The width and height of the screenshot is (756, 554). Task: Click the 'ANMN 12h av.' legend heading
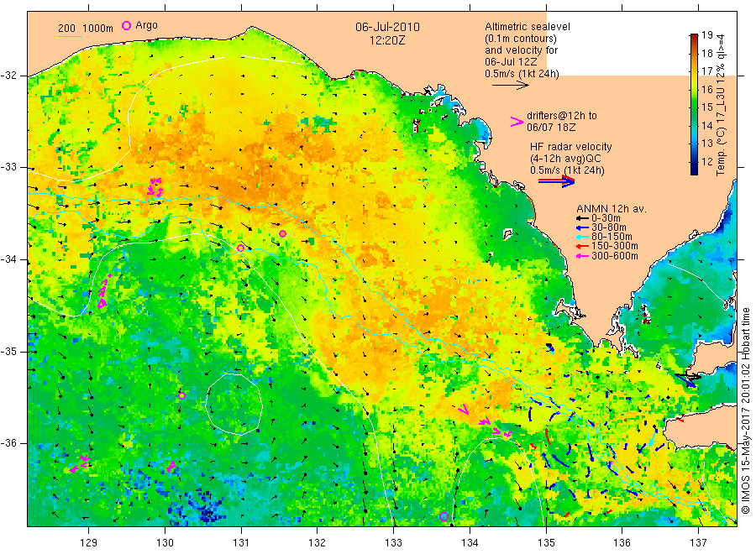pyautogui.click(x=612, y=209)
